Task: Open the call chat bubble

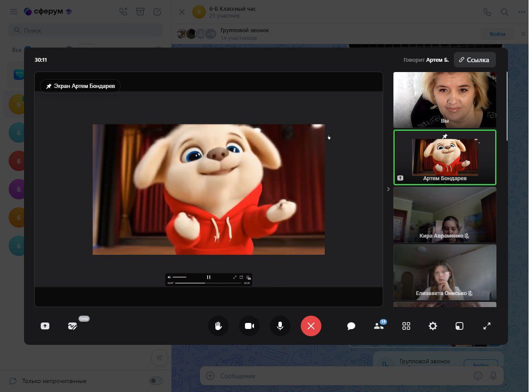Action: click(x=351, y=326)
